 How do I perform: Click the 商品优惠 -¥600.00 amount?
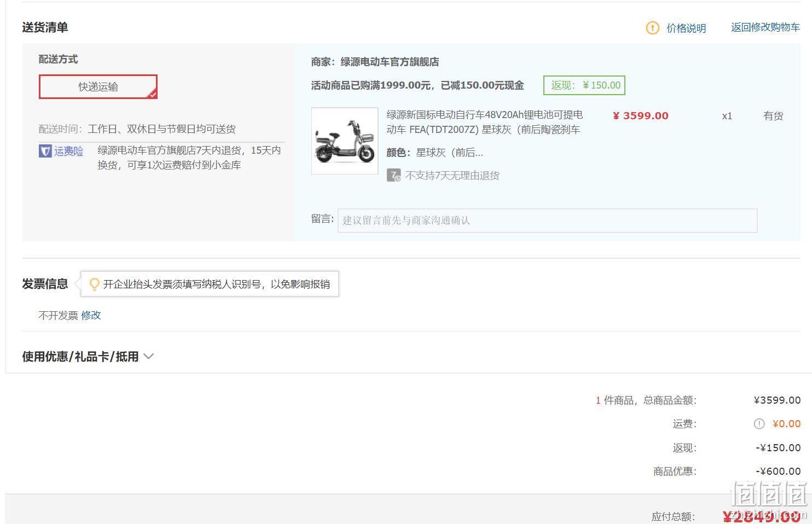coord(778,471)
